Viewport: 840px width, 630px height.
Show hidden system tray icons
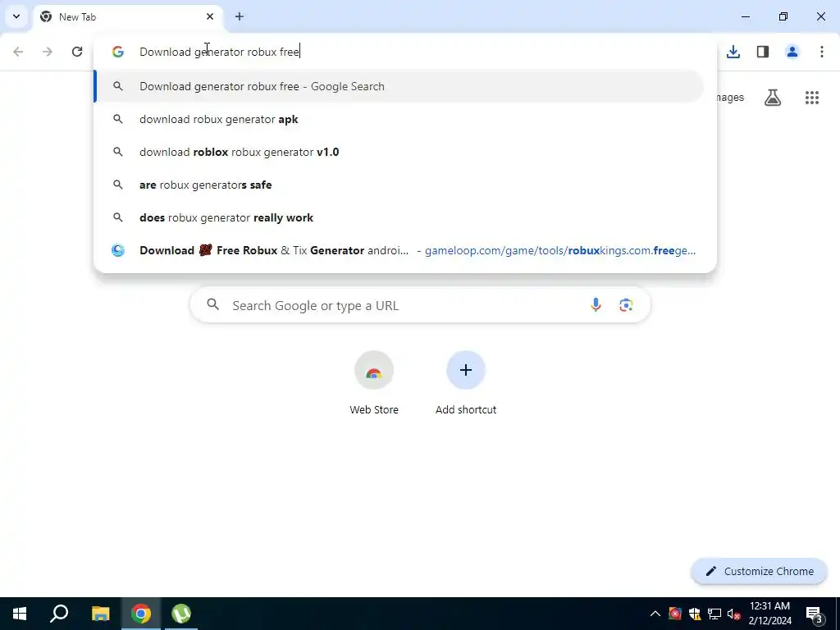click(655, 614)
